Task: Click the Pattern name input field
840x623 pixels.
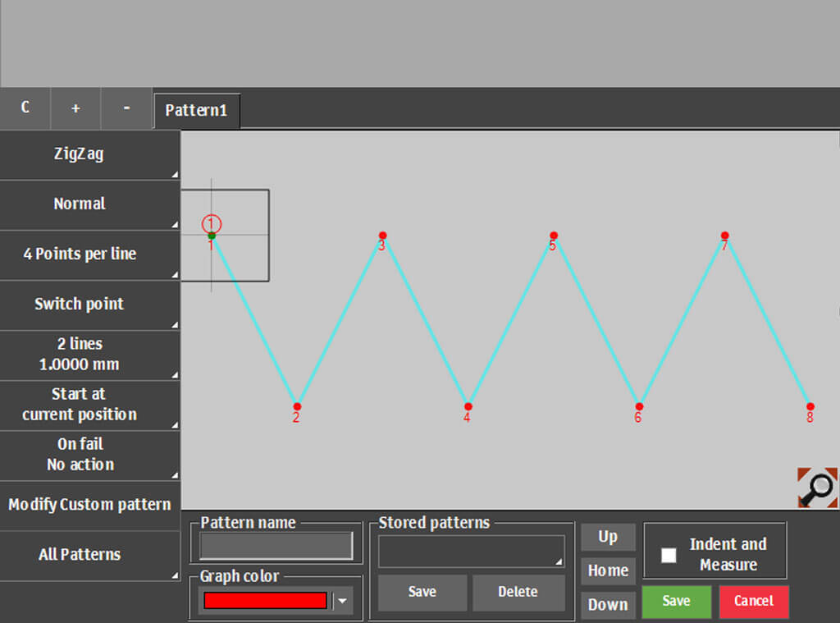Action: (276, 546)
